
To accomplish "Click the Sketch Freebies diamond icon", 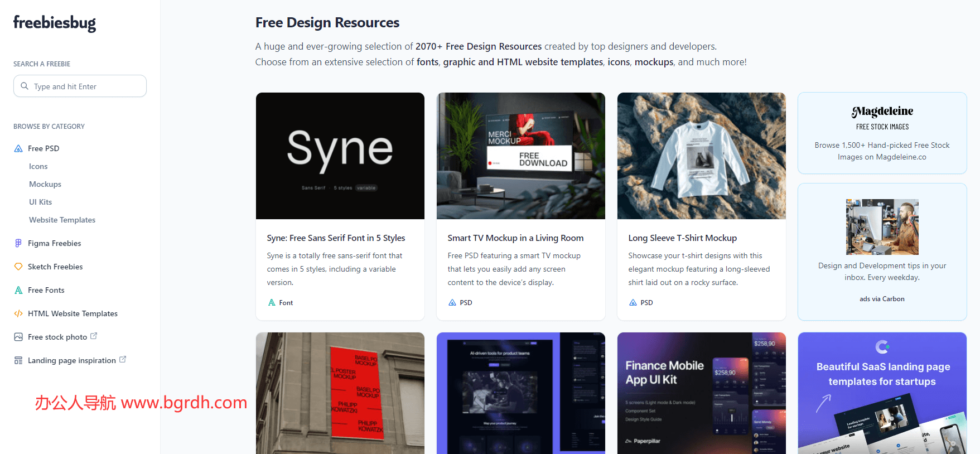I will click(18, 267).
